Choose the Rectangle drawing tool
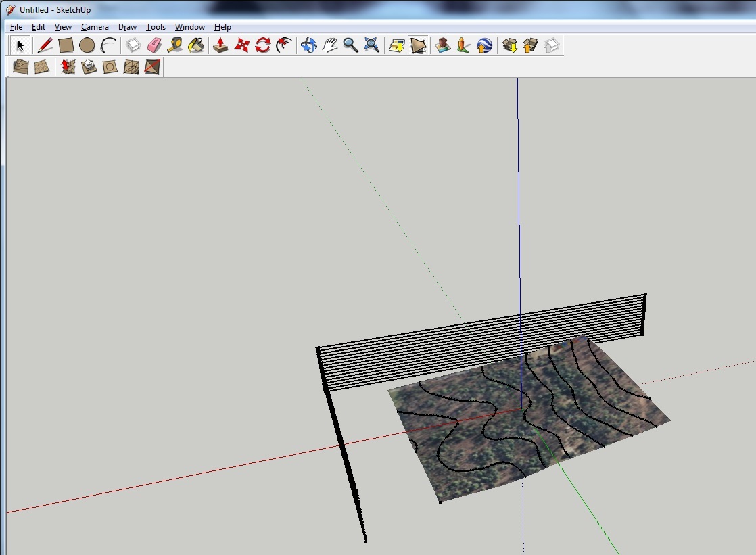 click(66, 45)
